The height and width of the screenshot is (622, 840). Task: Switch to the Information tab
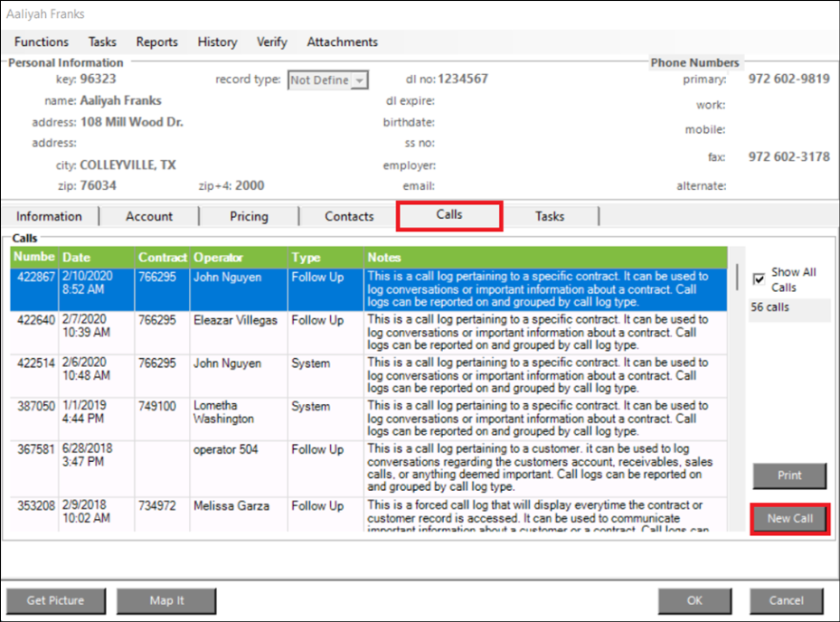tap(49, 216)
